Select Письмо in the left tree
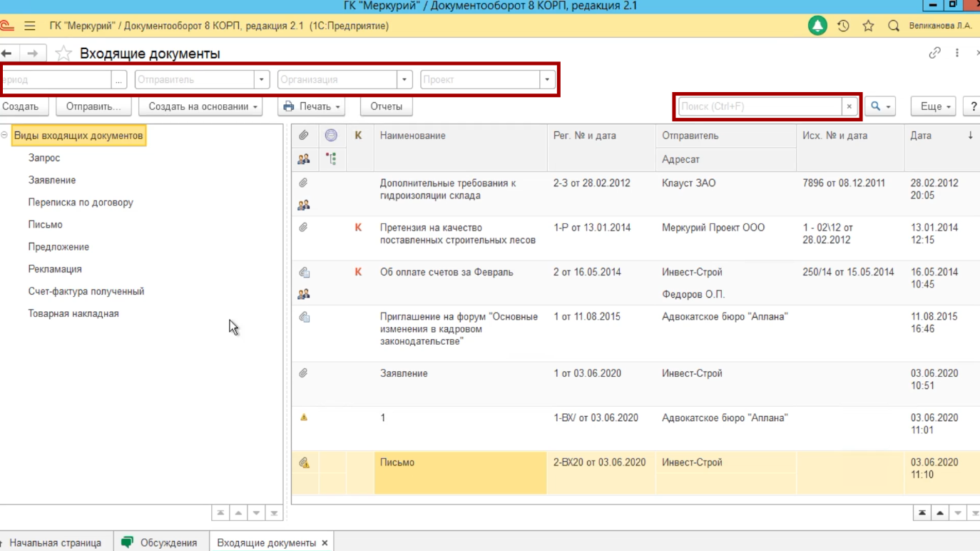 46,224
